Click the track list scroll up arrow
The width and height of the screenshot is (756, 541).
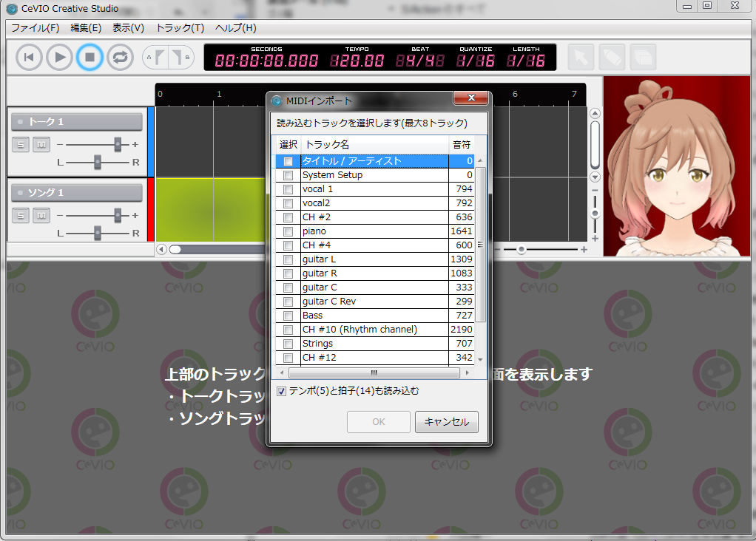(480, 160)
